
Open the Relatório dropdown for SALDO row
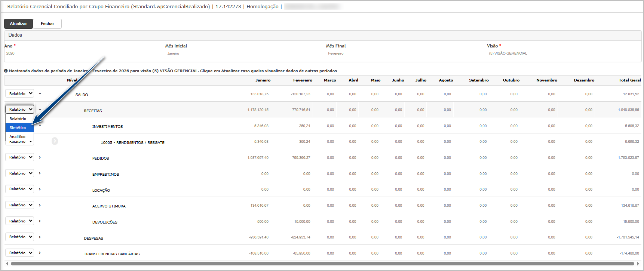click(19, 93)
